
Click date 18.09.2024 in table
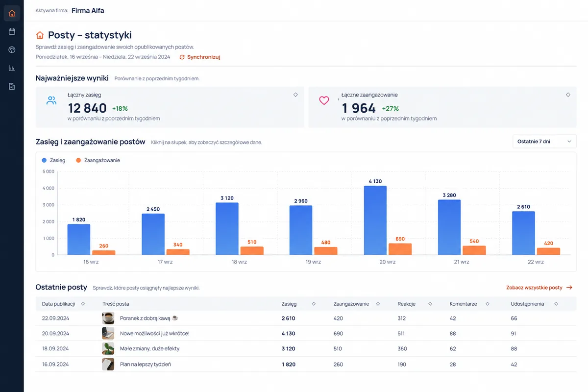click(55, 349)
